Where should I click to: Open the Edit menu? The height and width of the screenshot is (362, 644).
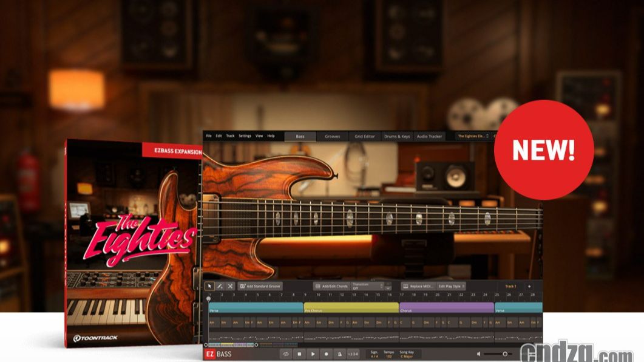coord(219,135)
